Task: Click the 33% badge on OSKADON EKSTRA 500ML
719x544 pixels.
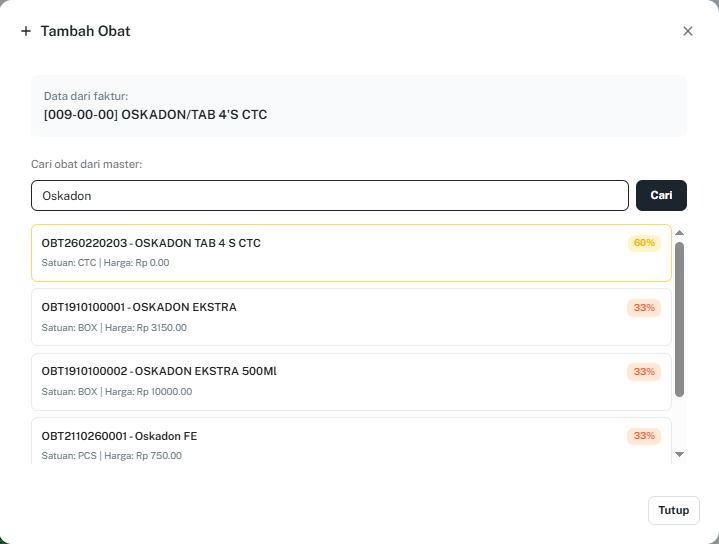Action: [644, 372]
